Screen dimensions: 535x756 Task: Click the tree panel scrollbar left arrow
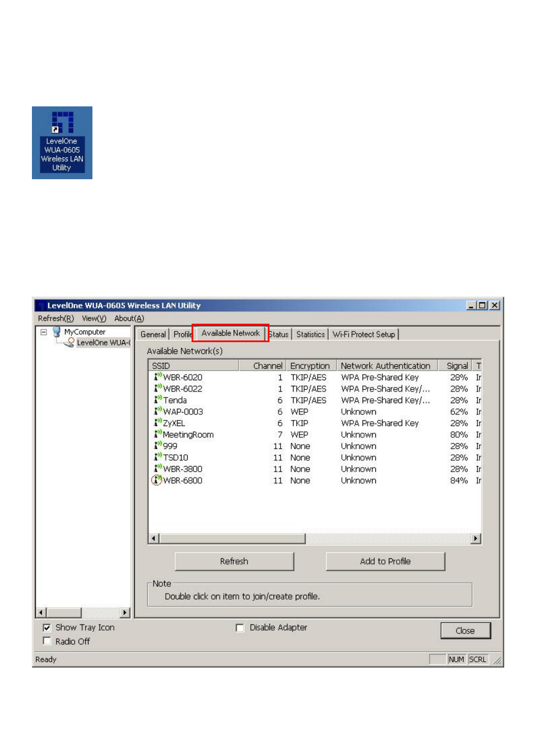click(41, 613)
